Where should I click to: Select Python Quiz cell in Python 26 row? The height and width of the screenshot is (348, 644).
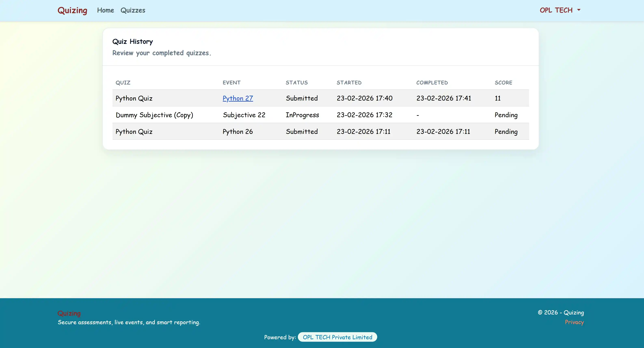134,132
